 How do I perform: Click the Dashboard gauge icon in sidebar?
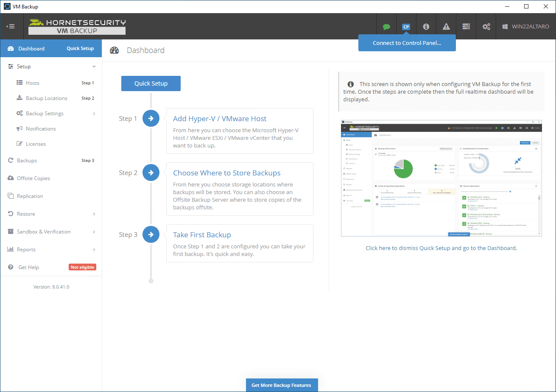(11, 49)
